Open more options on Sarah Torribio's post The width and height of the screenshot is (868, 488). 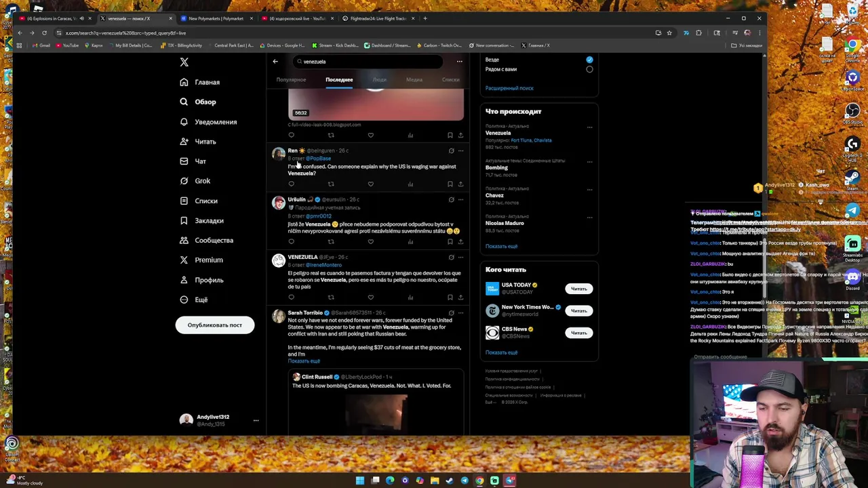coord(460,313)
